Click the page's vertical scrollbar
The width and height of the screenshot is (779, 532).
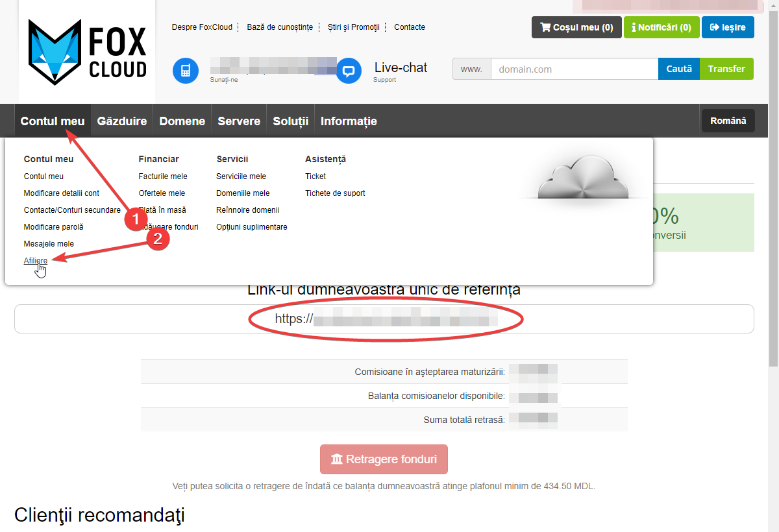click(x=773, y=195)
